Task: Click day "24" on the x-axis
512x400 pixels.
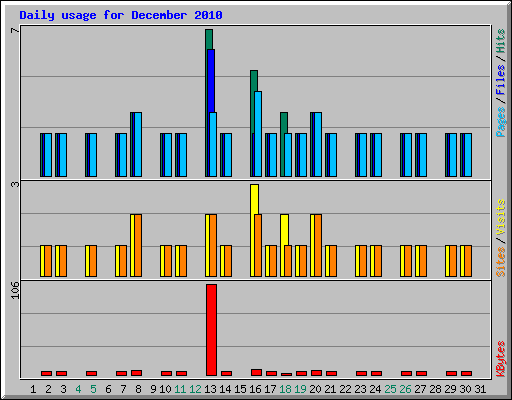Action: [375, 389]
